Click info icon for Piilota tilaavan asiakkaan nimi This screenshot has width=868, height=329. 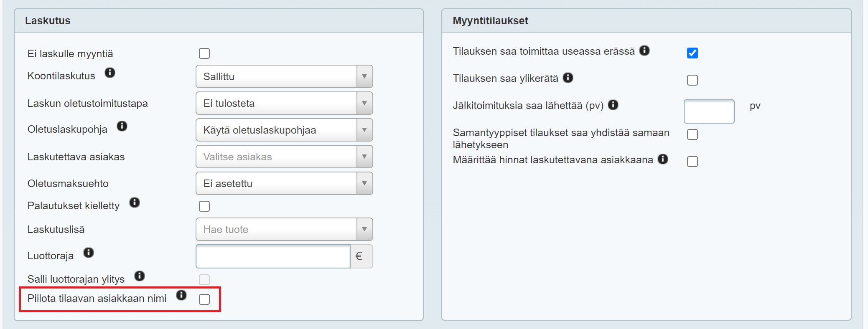tap(181, 295)
